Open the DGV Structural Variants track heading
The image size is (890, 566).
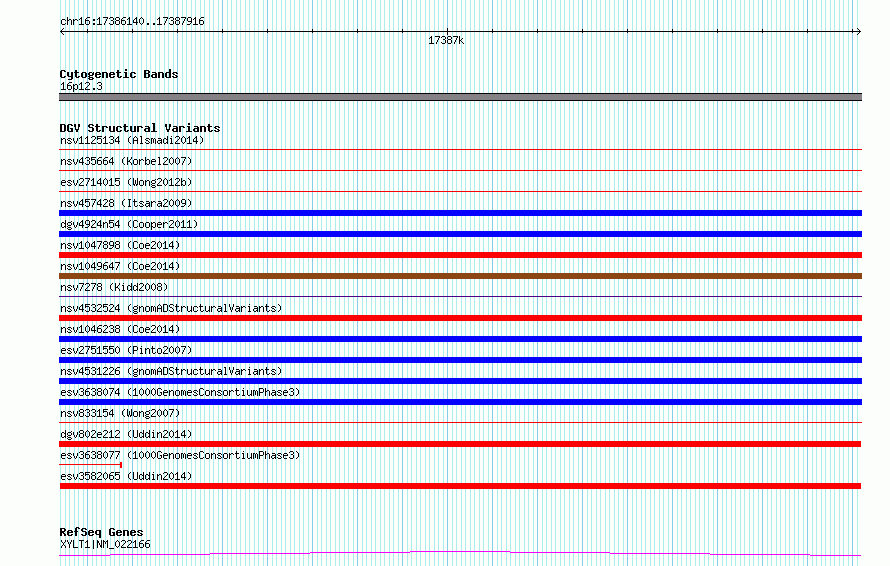140,128
